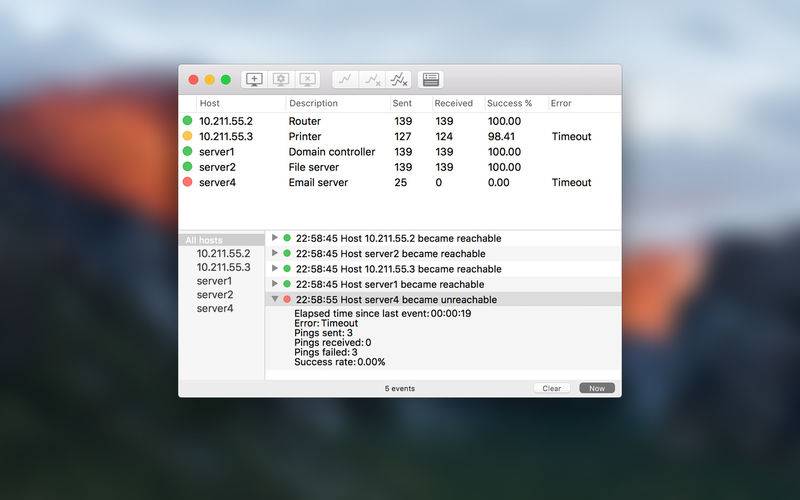Click the Timeout error in Email server row
The width and height of the screenshot is (800, 500).
point(571,182)
